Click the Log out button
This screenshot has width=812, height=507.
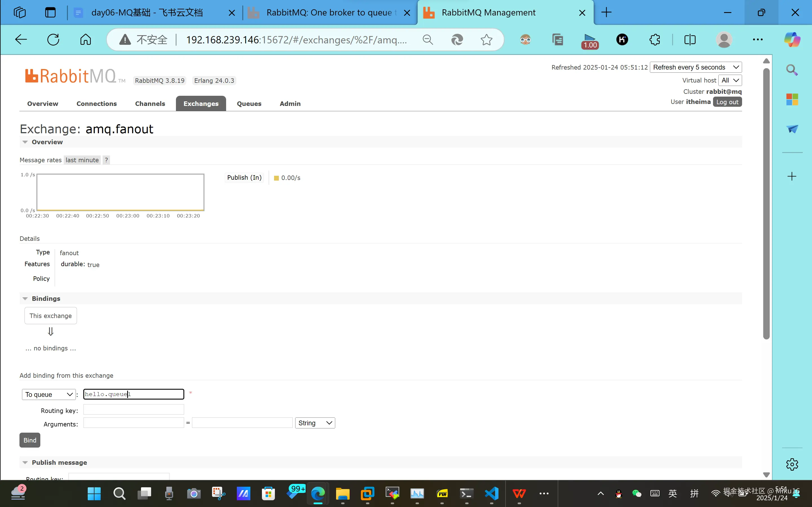coord(727,102)
